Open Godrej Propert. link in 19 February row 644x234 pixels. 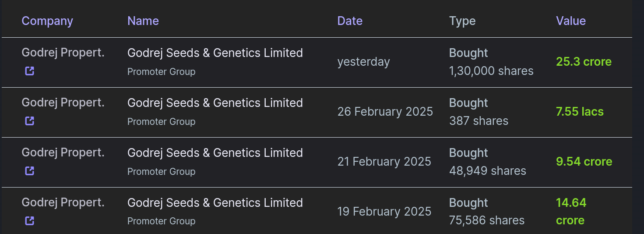[63, 202]
